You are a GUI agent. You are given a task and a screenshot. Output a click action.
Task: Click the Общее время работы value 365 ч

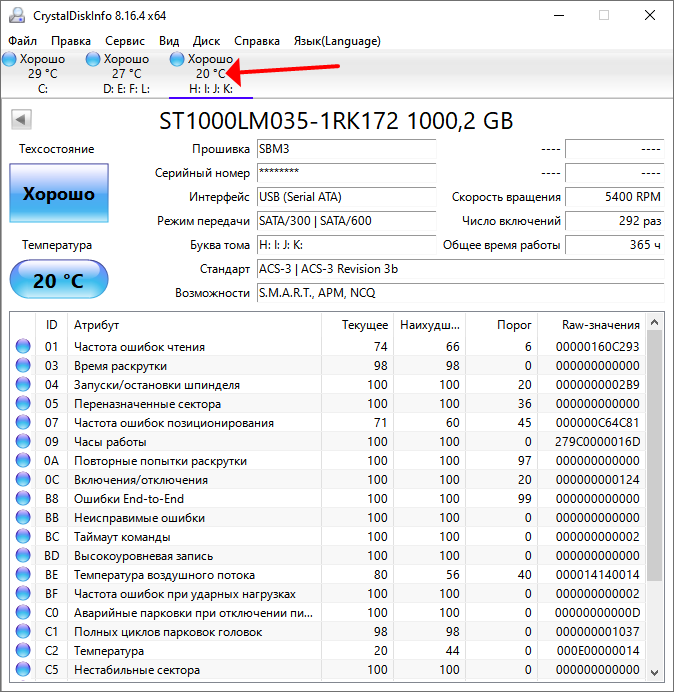tap(614, 245)
